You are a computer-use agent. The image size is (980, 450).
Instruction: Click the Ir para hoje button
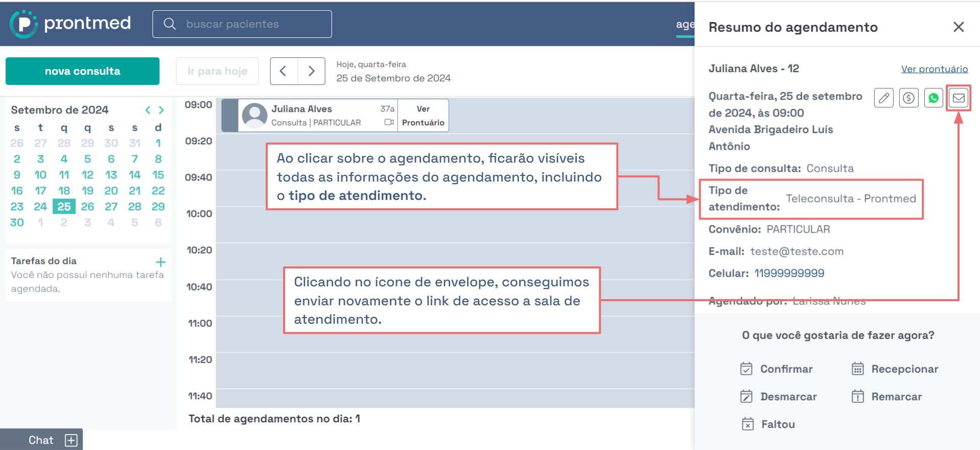pyautogui.click(x=217, y=71)
